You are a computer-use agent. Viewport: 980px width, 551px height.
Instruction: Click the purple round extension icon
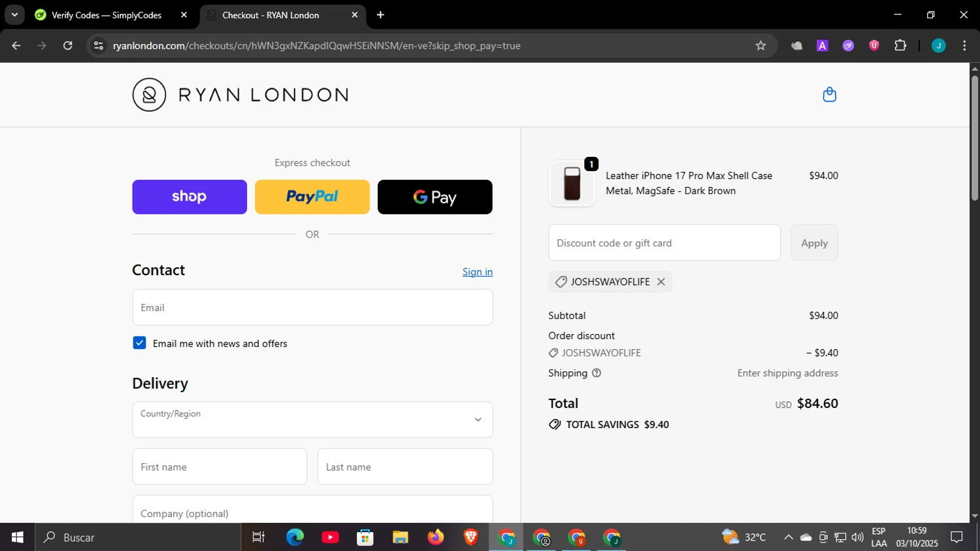click(x=848, y=46)
